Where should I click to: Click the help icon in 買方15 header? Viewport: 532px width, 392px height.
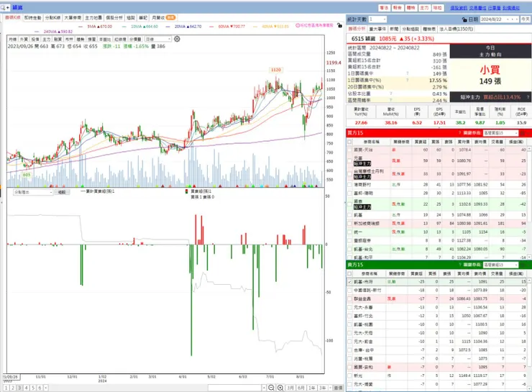(x=459, y=132)
